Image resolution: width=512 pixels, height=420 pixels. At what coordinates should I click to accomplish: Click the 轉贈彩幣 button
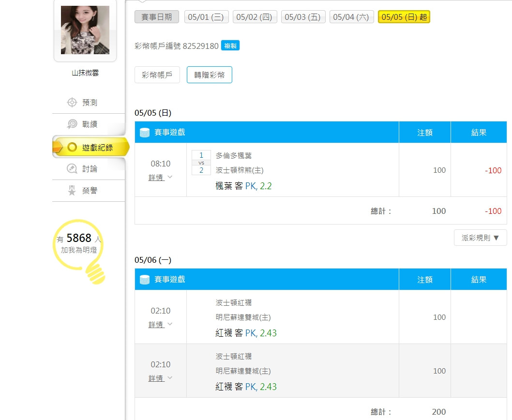tap(210, 75)
